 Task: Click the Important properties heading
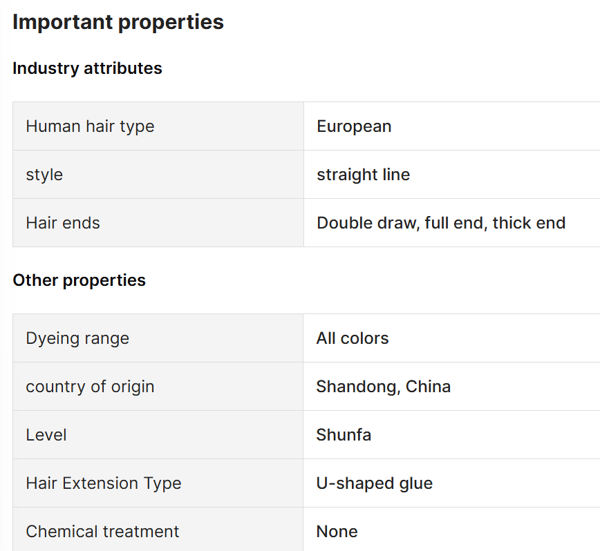(118, 22)
